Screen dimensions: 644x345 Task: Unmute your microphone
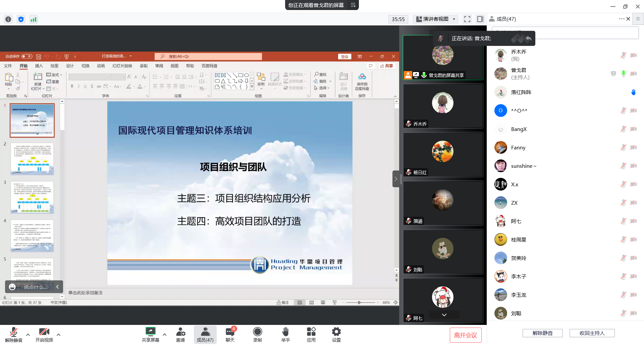pos(14,335)
